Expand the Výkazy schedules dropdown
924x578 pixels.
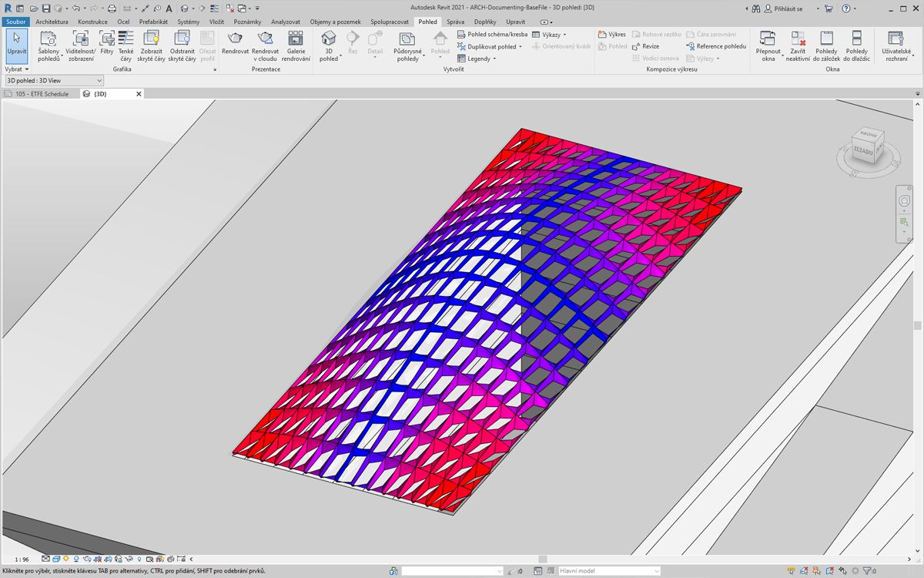tap(549, 35)
